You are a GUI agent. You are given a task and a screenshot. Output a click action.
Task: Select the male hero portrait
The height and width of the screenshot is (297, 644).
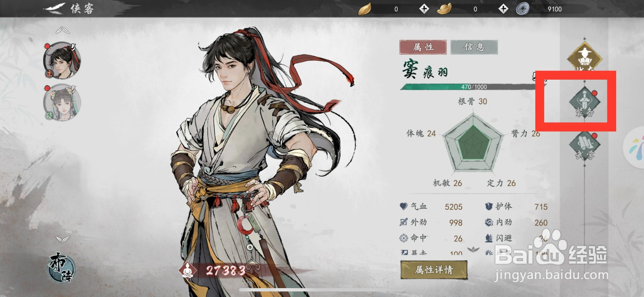point(62,60)
